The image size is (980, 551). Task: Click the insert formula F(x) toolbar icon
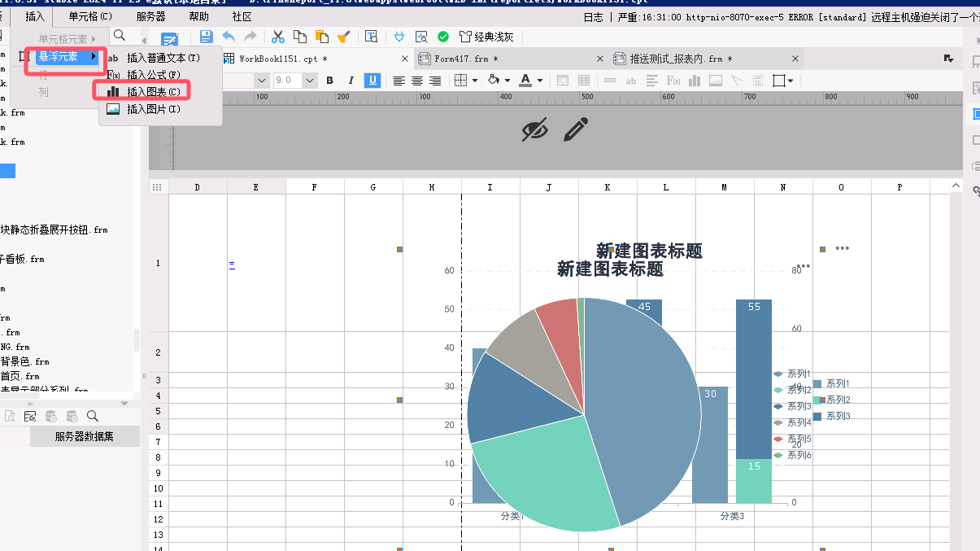[673, 81]
